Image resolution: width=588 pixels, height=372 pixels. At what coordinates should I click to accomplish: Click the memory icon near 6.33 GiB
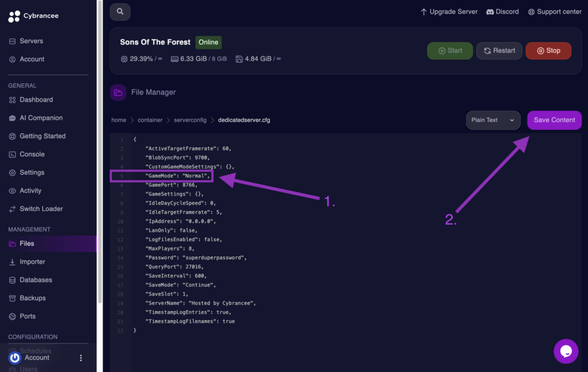[x=175, y=59]
